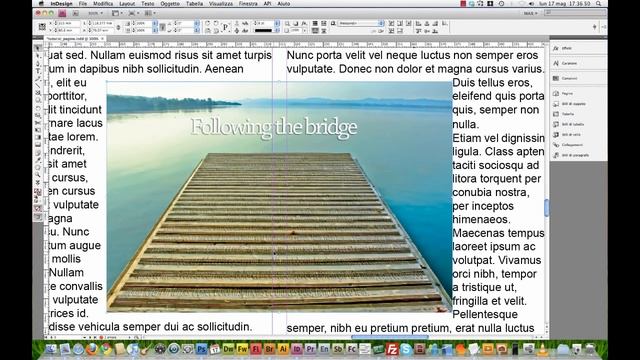The width and height of the screenshot is (640, 360).
Task: Click the P select container icon
Action: click(x=225, y=27)
